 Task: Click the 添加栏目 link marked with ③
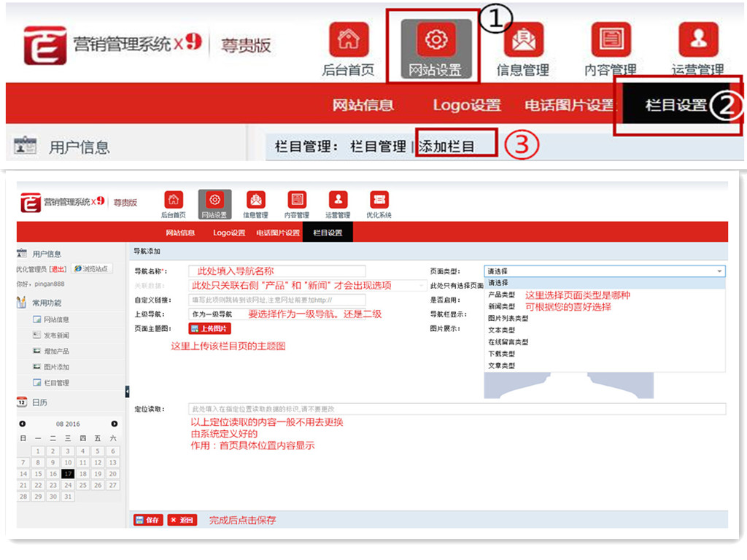pyautogui.click(x=446, y=146)
